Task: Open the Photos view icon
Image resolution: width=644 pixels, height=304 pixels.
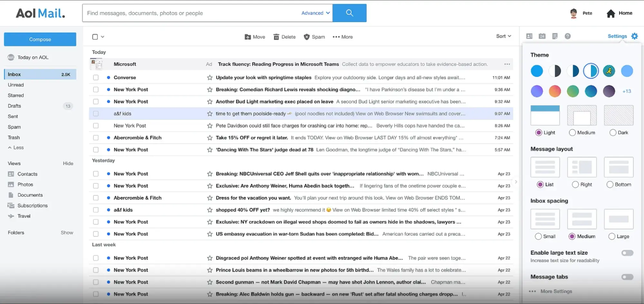Action: click(11, 184)
